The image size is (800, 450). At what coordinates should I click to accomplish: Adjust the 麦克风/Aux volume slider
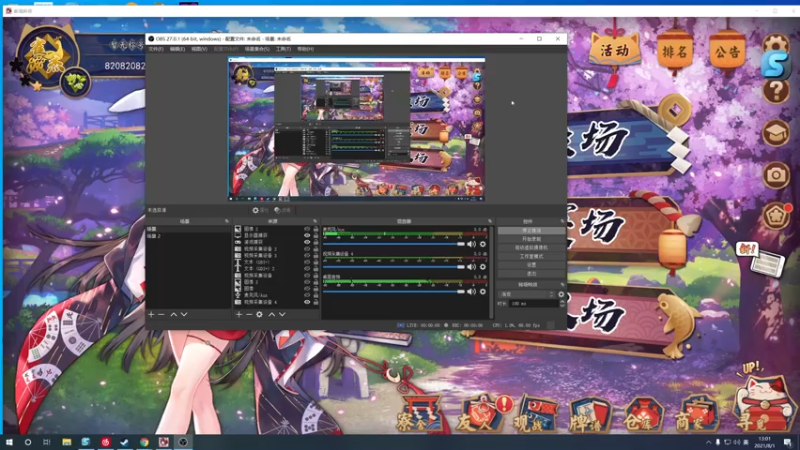click(394, 244)
